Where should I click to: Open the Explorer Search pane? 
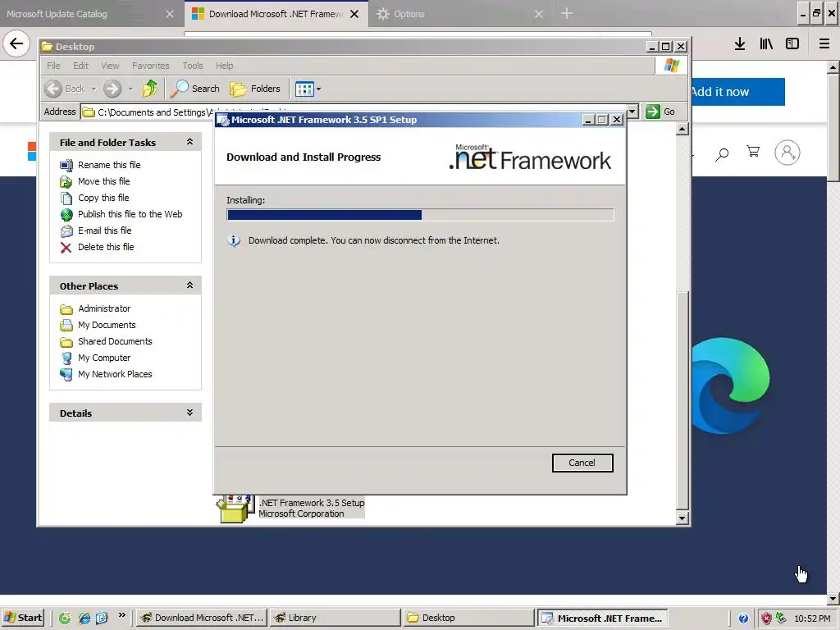[x=195, y=89]
